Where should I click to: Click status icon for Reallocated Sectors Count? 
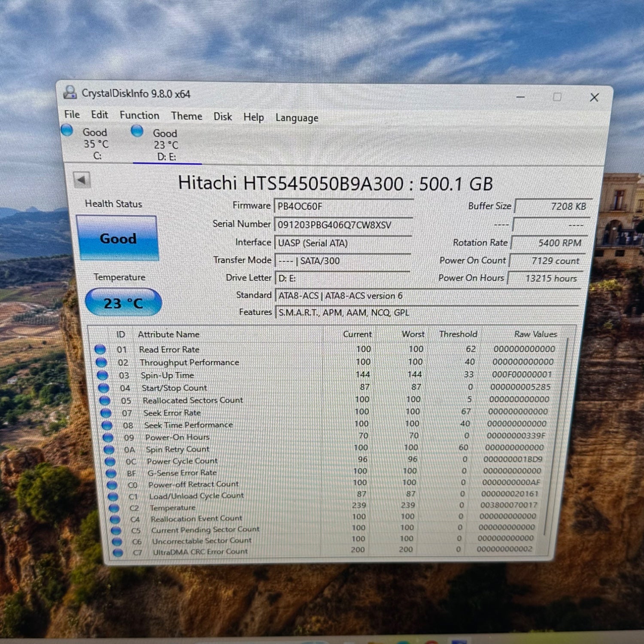coord(105,400)
